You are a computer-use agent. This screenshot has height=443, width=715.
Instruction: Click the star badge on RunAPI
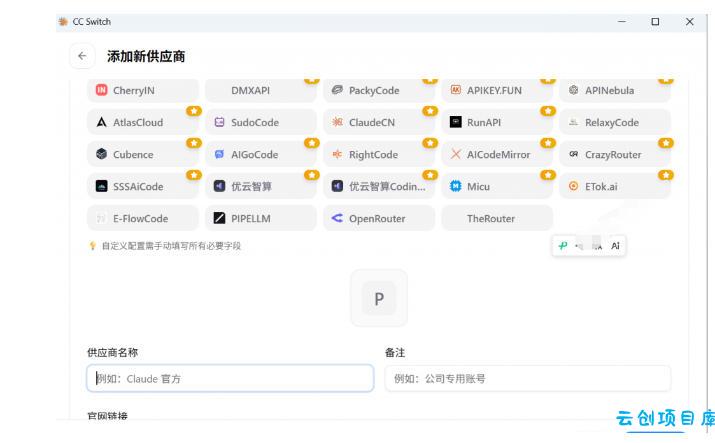tap(548, 111)
